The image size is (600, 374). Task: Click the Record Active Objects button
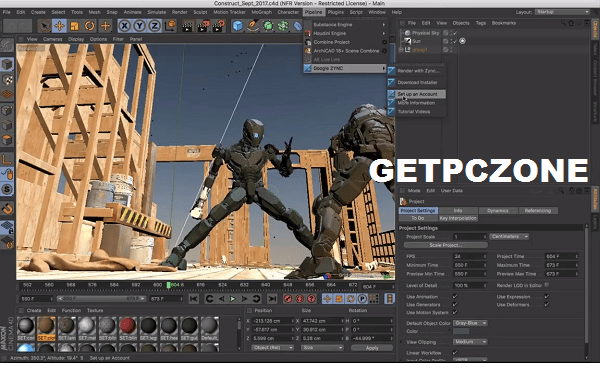pyautogui.click(x=288, y=299)
